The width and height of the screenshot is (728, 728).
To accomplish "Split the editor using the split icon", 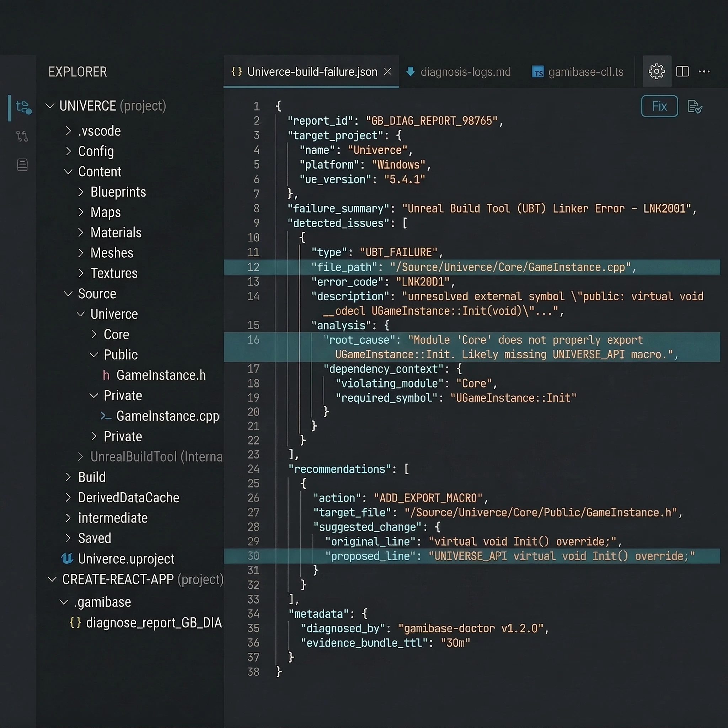I will point(682,71).
